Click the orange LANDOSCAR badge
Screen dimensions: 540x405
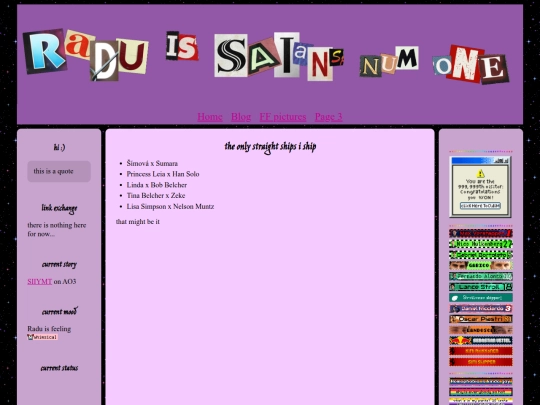tap(481, 330)
